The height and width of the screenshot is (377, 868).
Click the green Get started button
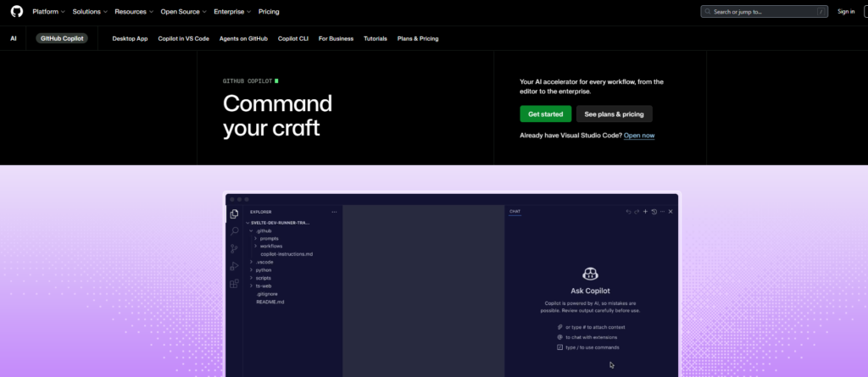pyautogui.click(x=545, y=114)
